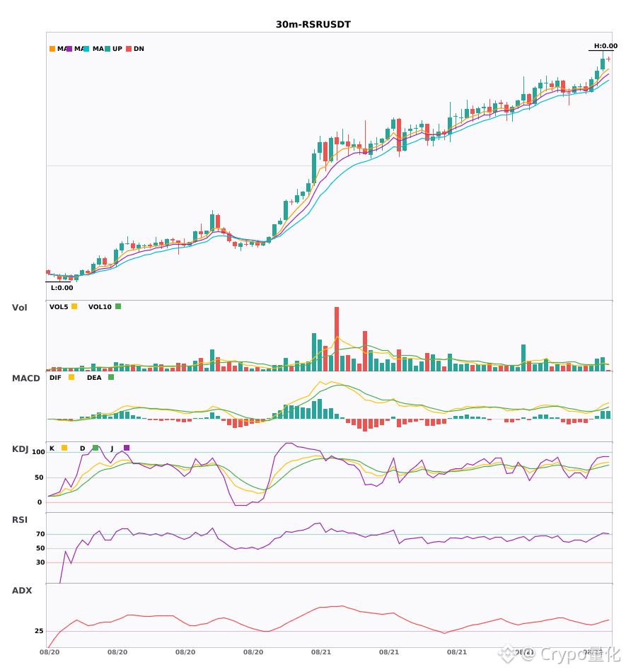Click the H:0.00 high price marker
The image size is (626, 672).
point(605,46)
